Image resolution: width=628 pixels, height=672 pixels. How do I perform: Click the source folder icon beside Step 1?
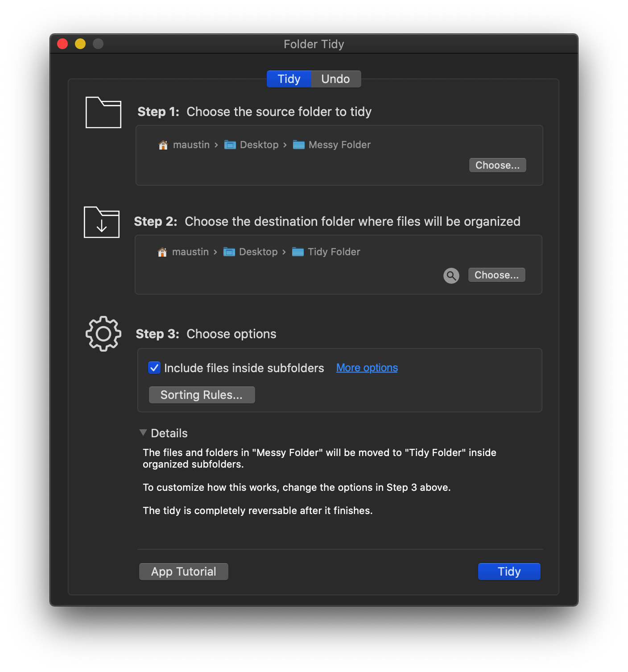pos(103,112)
